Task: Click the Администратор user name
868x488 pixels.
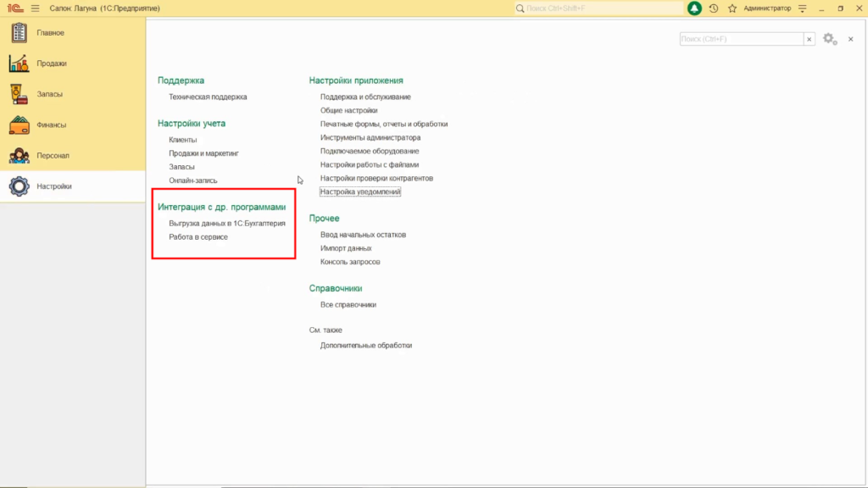Action: click(x=767, y=8)
